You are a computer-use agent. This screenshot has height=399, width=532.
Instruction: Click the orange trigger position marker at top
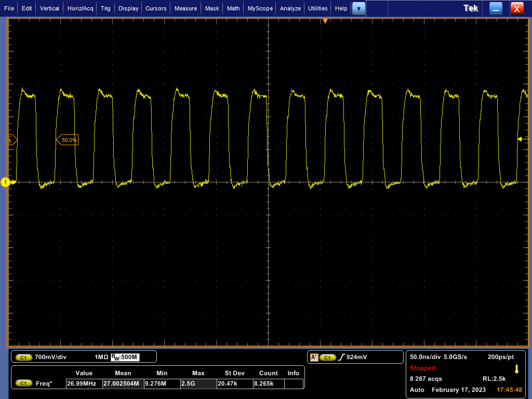325,21
